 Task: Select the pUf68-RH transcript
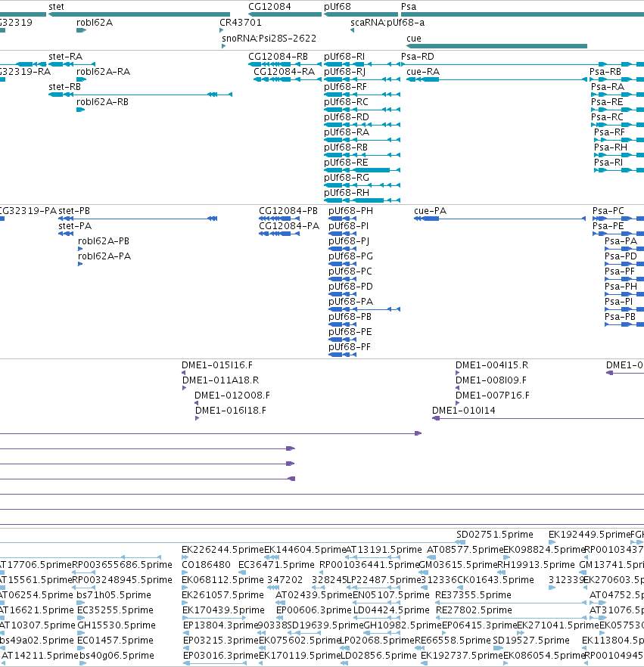click(362, 200)
